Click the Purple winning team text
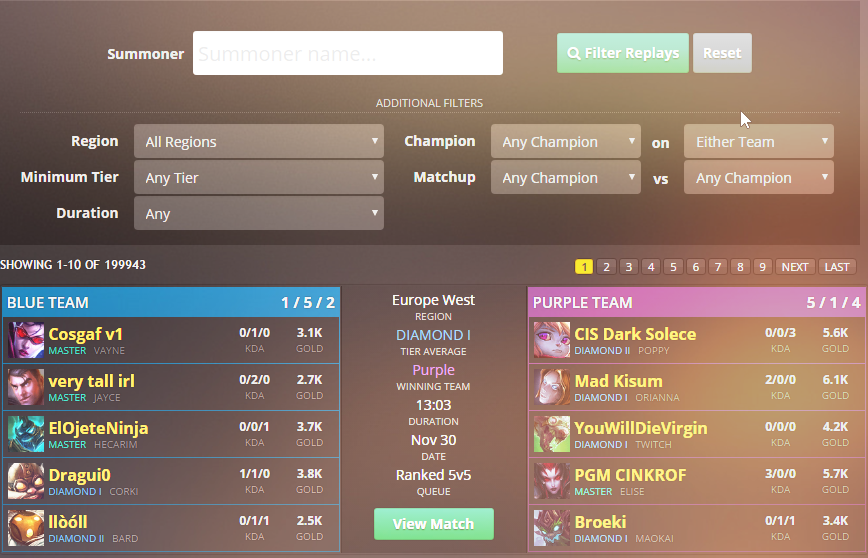Image resolution: width=868 pixels, height=558 pixels. (433, 370)
